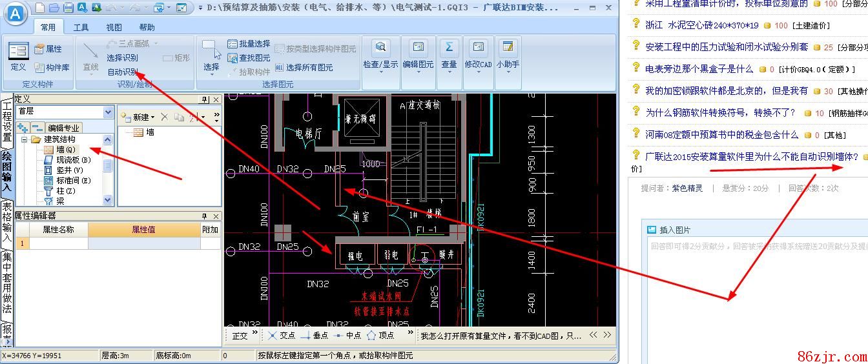Image resolution: width=868 pixels, height=364 pixels.
Task: Click the 查找图元 find element tool
Action: [x=249, y=57]
